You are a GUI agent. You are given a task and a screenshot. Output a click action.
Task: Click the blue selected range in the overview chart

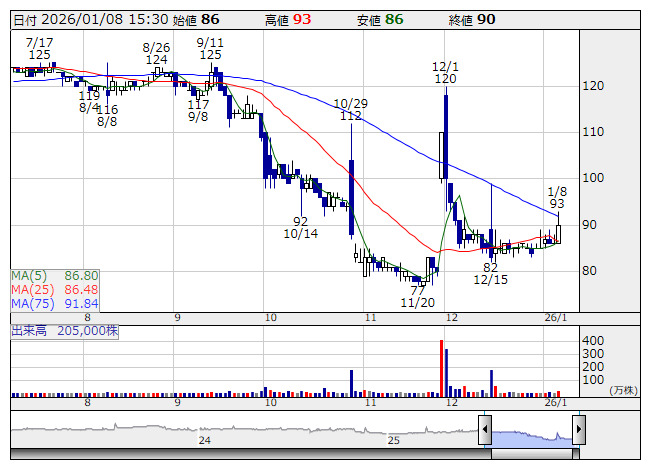point(532,439)
